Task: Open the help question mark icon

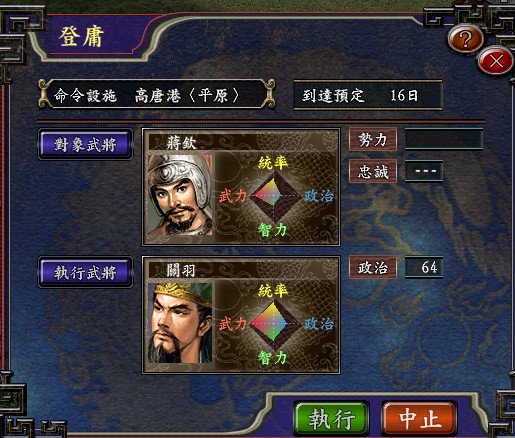Action: click(465, 38)
